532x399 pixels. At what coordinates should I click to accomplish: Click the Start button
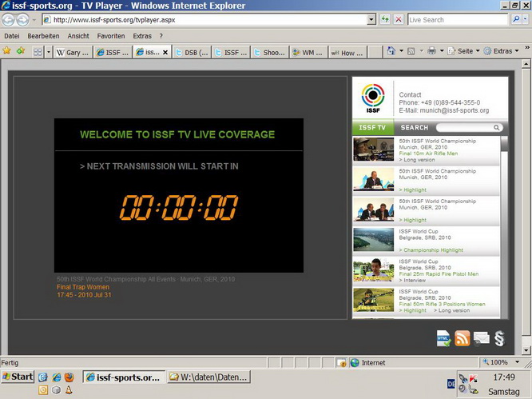tap(18, 377)
